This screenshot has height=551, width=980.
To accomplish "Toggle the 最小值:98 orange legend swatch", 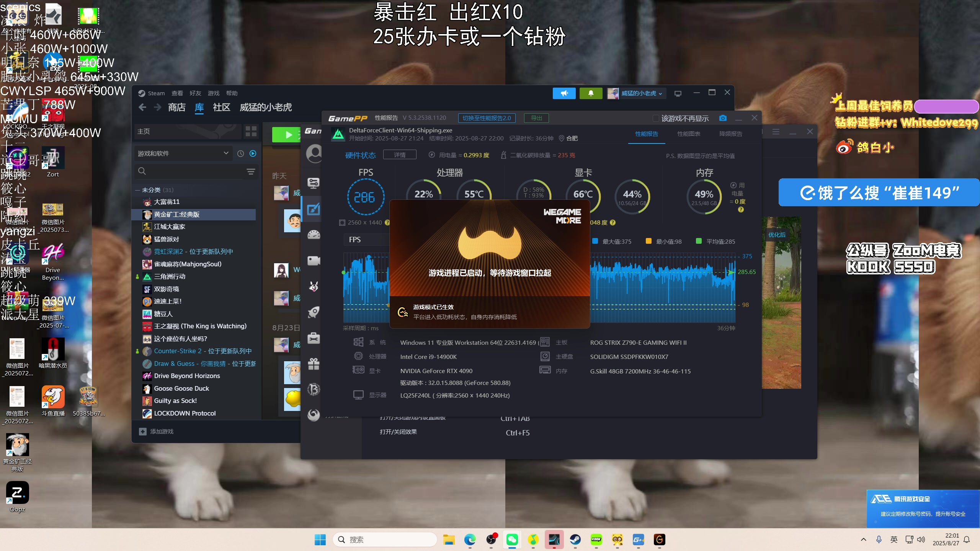I will tap(648, 241).
